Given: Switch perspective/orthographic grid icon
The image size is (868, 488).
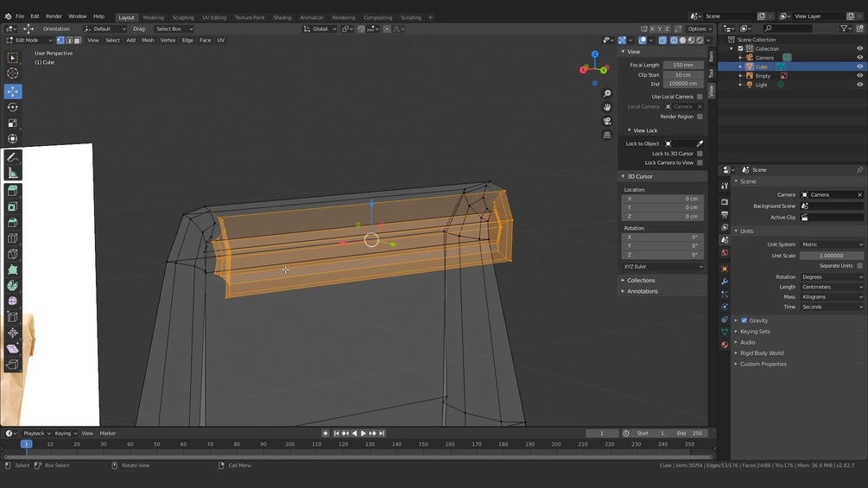Looking at the screenshot, I should tap(607, 135).
